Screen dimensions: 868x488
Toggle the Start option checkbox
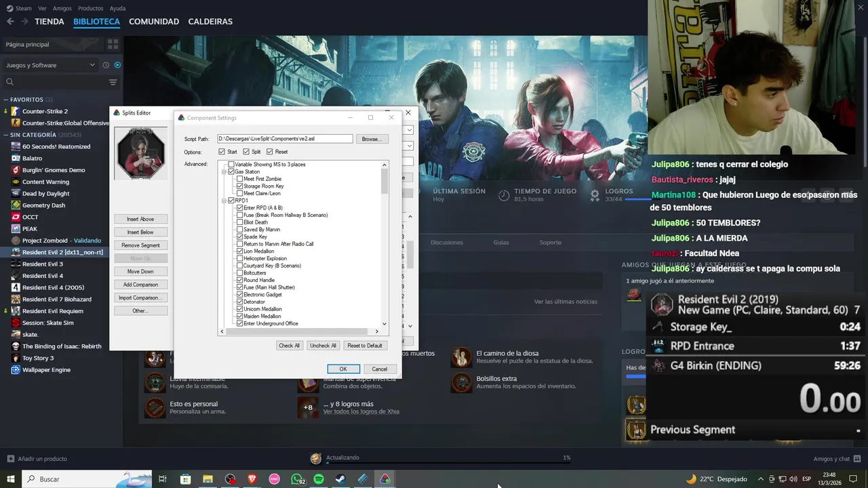222,152
